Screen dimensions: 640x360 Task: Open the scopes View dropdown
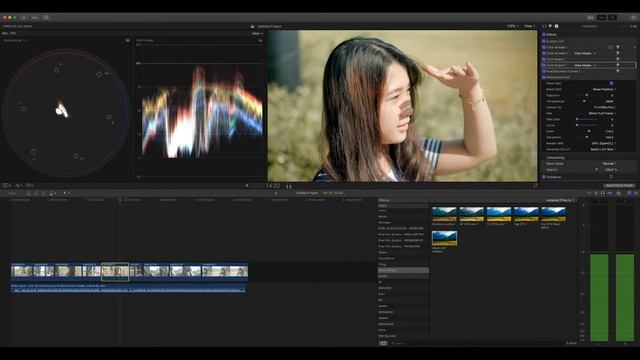pos(257,33)
